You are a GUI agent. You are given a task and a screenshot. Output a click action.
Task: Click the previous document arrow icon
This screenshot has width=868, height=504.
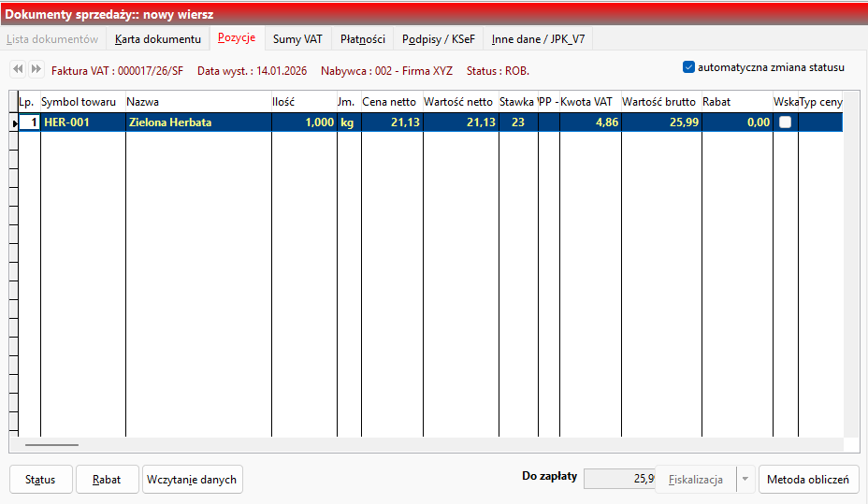(17, 69)
